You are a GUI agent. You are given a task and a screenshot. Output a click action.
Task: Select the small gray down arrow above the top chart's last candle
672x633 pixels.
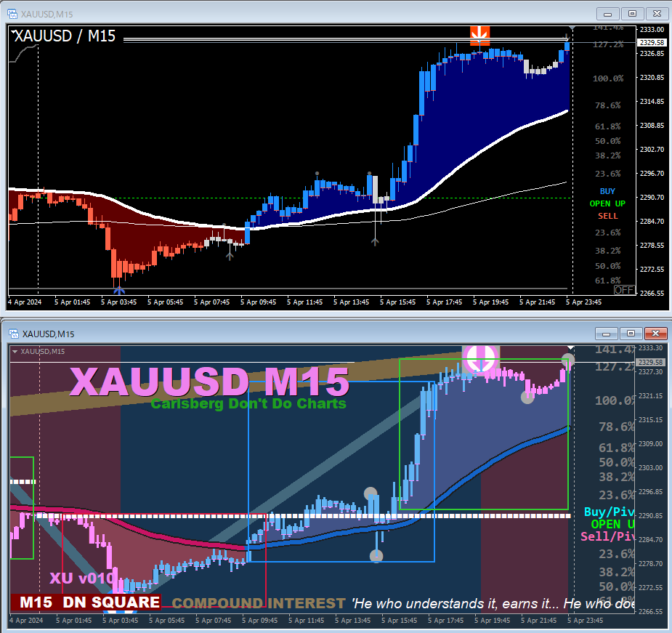[567, 37]
